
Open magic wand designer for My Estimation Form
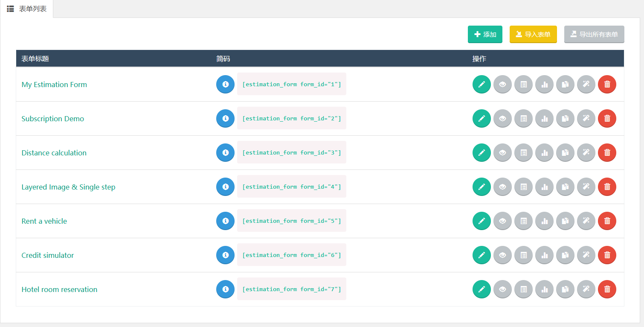(586, 84)
